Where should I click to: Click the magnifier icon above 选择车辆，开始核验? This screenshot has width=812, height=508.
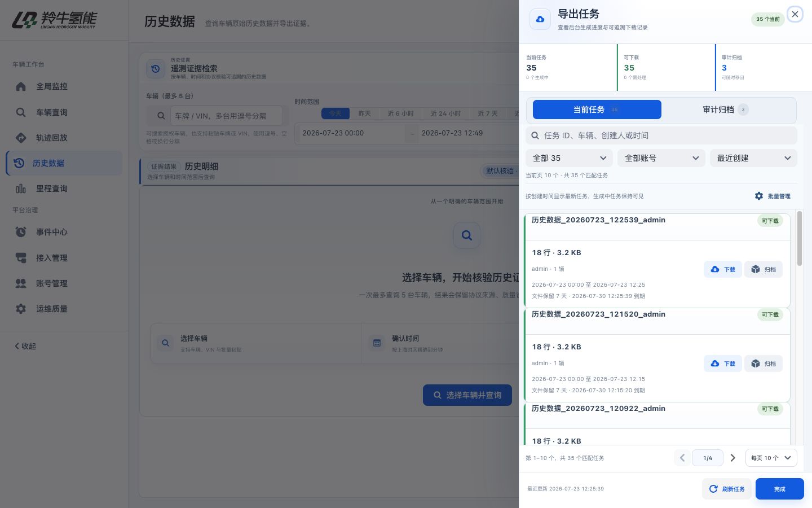pos(467,235)
